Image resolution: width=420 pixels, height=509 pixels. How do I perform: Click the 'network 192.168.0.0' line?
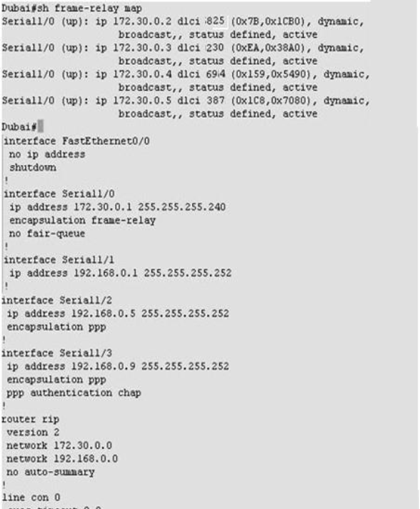(62, 459)
